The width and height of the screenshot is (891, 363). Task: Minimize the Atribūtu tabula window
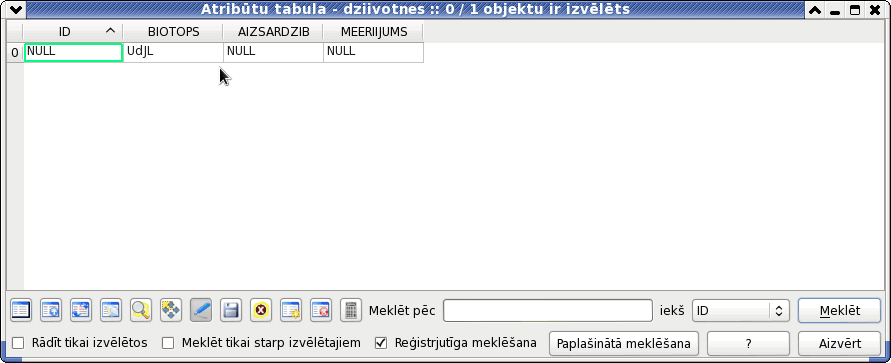[x=834, y=10]
